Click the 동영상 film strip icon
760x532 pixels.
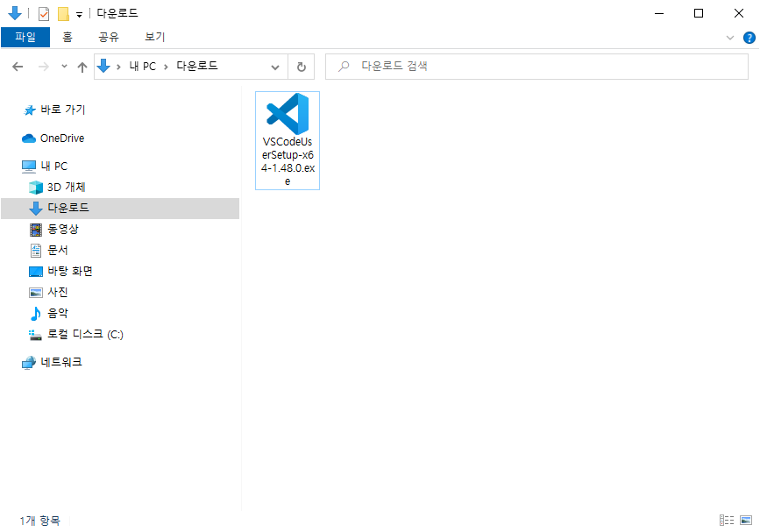[x=36, y=230]
